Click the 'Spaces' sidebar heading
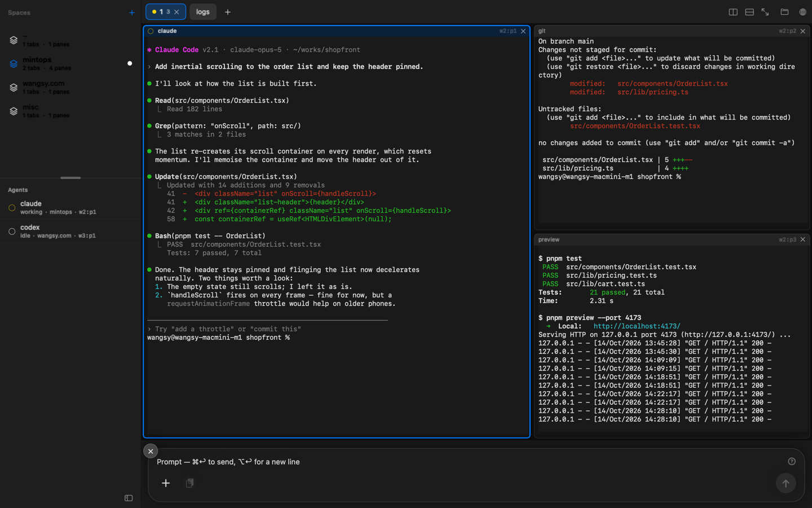This screenshot has width=812, height=508. [x=19, y=12]
